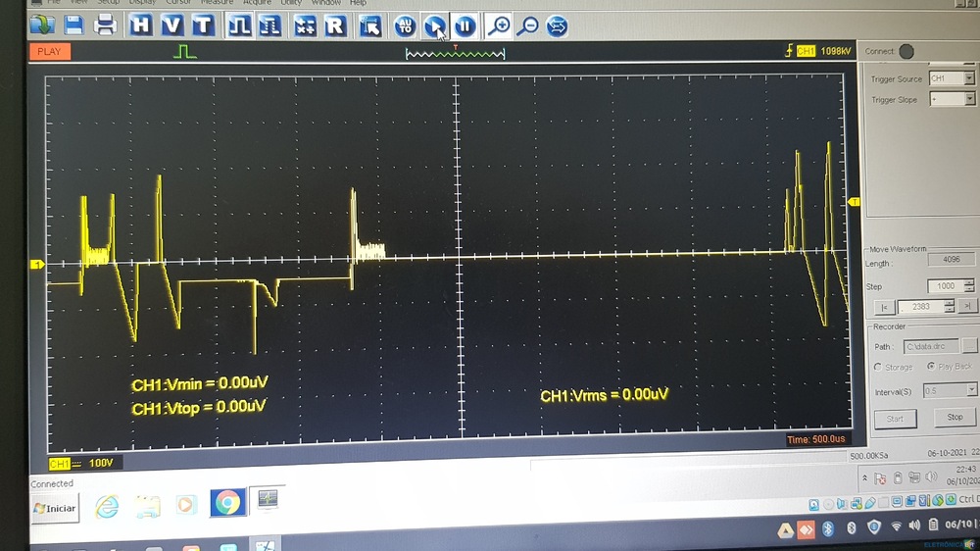Screen dimensions: 980x551
Task: Click the Recorder Start button
Action: 895,419
